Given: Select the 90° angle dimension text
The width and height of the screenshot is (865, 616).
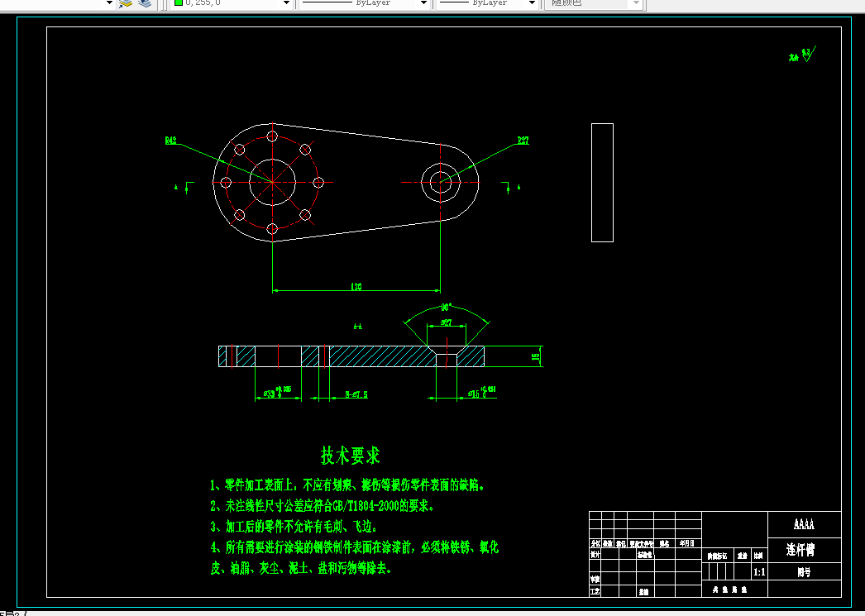Looking at the screenshot, I should click(x=446, y=308).
